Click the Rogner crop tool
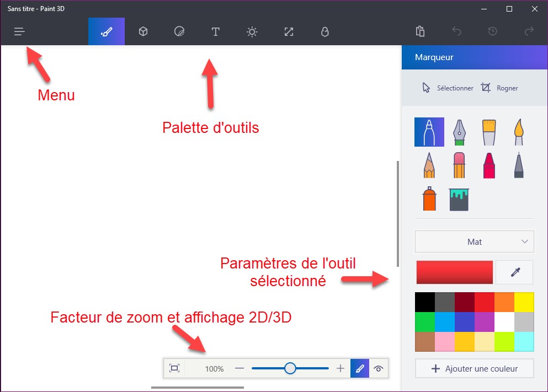Image resolution: width=548 pixels, height=392 pixels. click(499, 88)
